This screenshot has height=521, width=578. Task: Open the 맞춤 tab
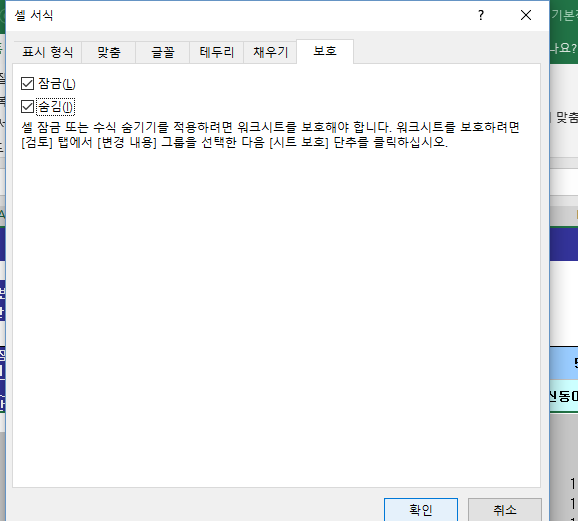(x=109, y=52)
